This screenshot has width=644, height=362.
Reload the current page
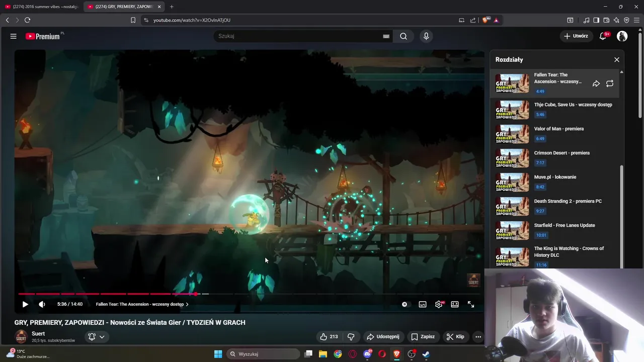tap(27, 20)
